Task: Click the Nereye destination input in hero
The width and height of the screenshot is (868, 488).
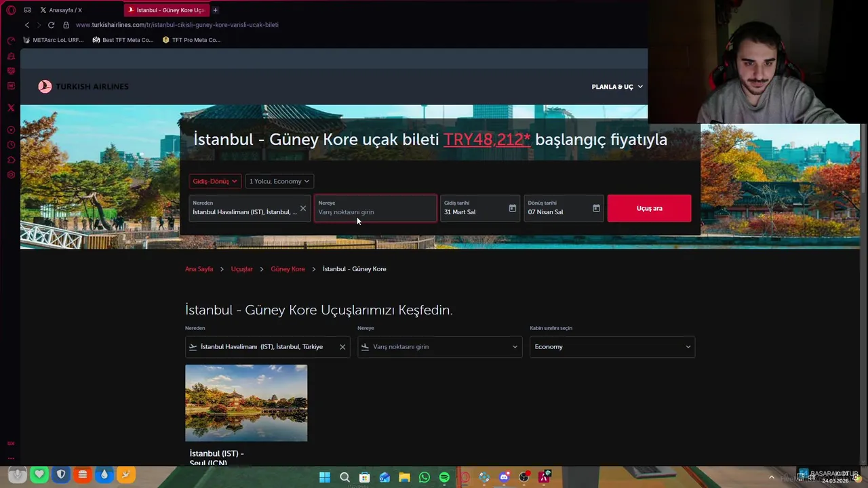Action: (376, 208)
